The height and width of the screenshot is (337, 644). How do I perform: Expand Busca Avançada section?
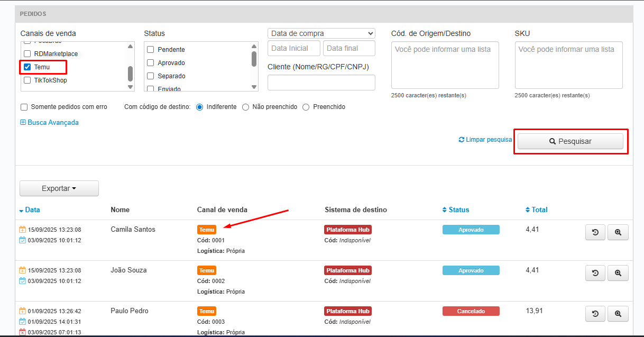[49, 122]
